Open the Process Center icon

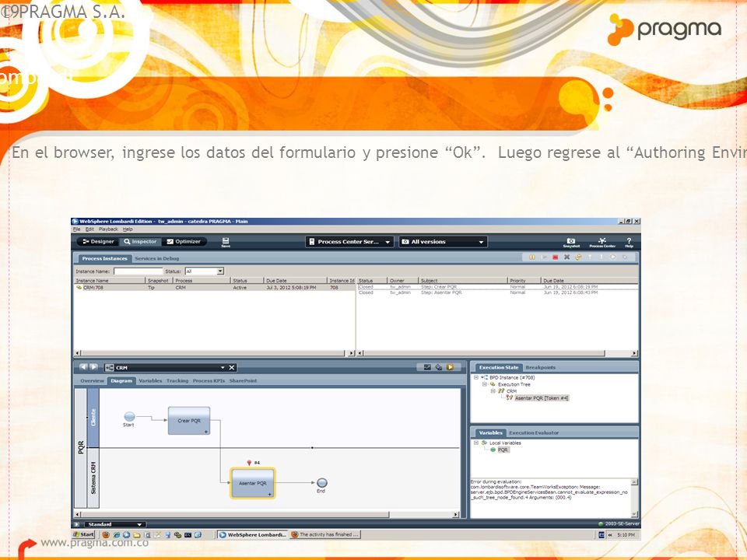[x=602, y=243]
